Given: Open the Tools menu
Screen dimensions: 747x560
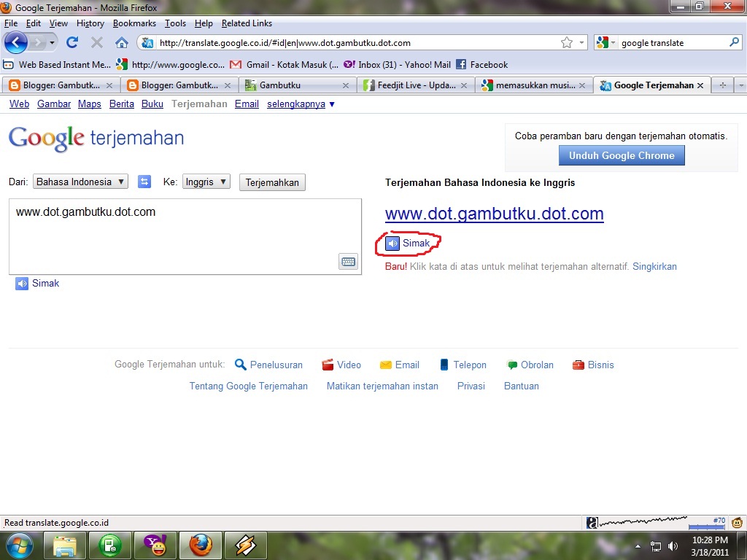Looking at the screenshot, I should 175,23.
